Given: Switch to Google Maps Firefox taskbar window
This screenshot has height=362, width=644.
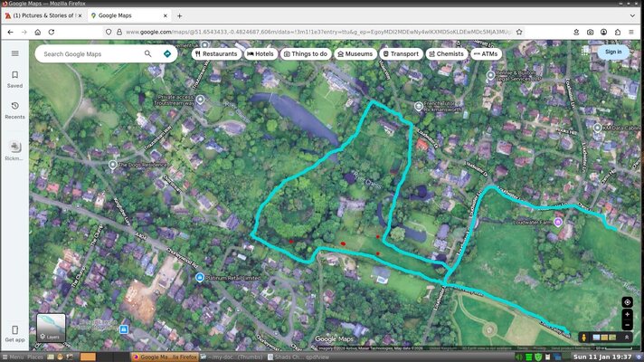Looking at the screenshot, I should 165,357.
